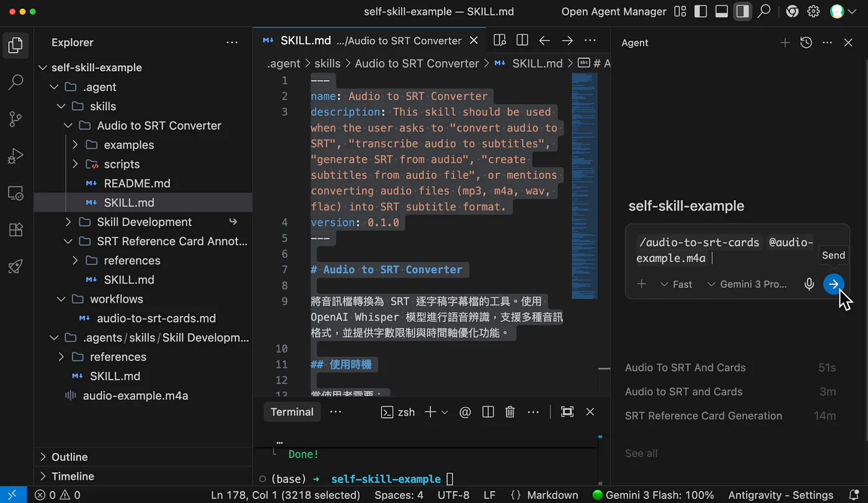Click the notifications bell in the status bar
The width and height of the screenshot is (868, 503).
(x=854, y=495)
